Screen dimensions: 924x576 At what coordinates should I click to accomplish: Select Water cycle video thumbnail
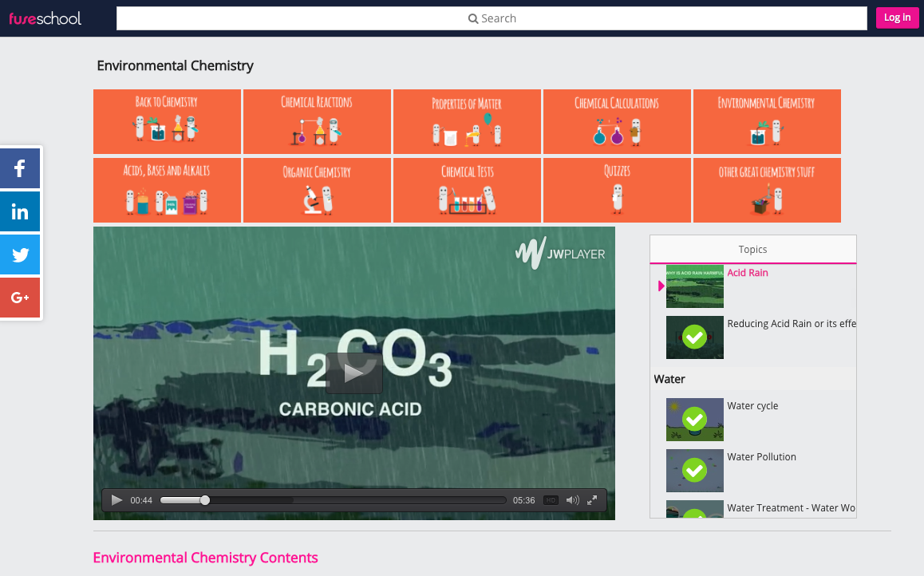(x=694, y=420)
